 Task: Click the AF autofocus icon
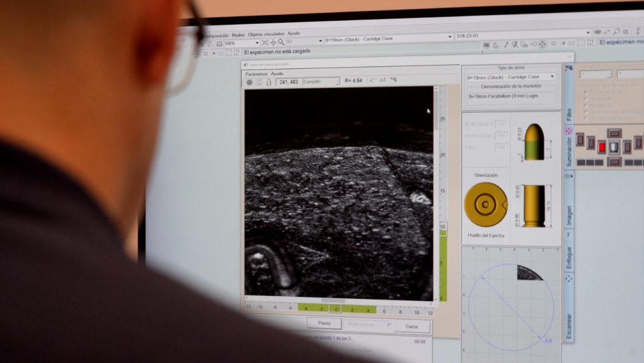[x=383, y=81]
